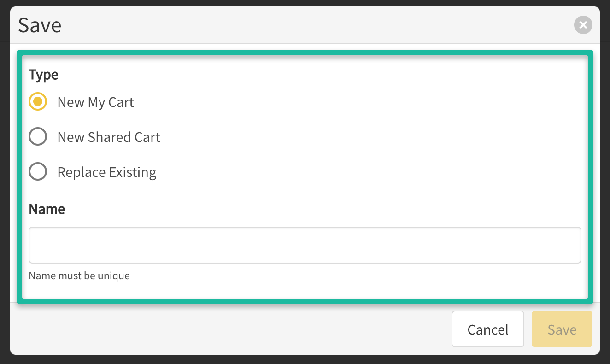Click the teal border around the form panel
Viewport: 610px width, 364px height.
(305, 53)
